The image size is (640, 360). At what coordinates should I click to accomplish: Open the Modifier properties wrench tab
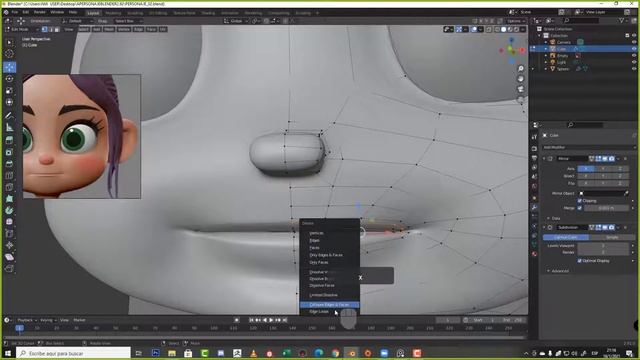point(534,207)
